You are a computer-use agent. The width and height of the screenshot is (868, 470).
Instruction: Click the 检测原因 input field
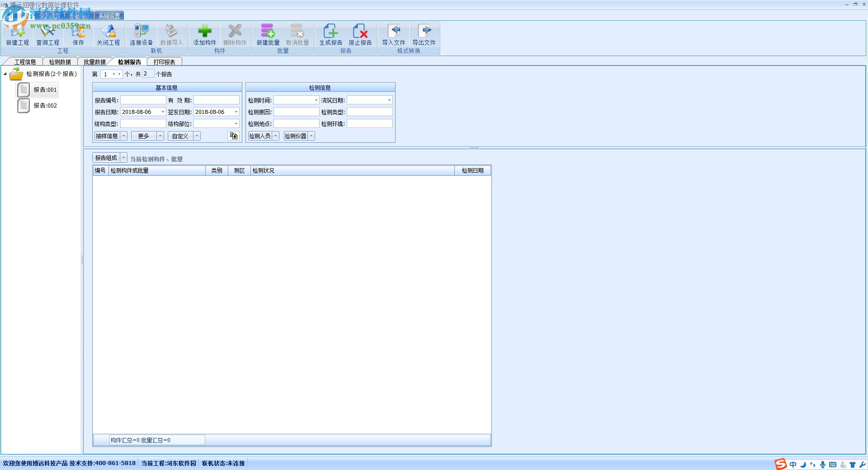point(296,112)
